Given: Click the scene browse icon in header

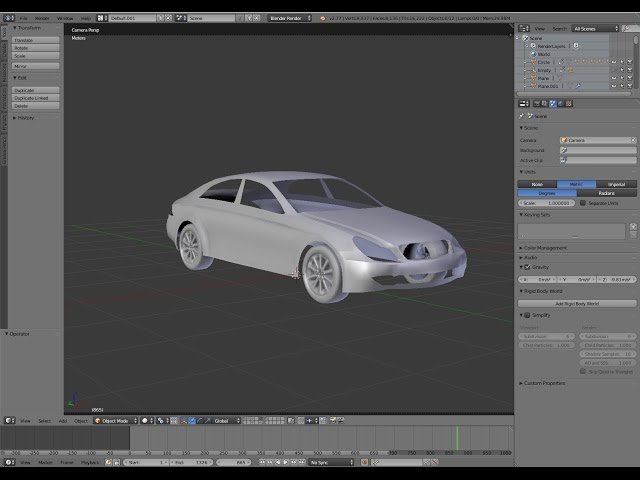Looking at the screenshot, I should click(181, 18).
